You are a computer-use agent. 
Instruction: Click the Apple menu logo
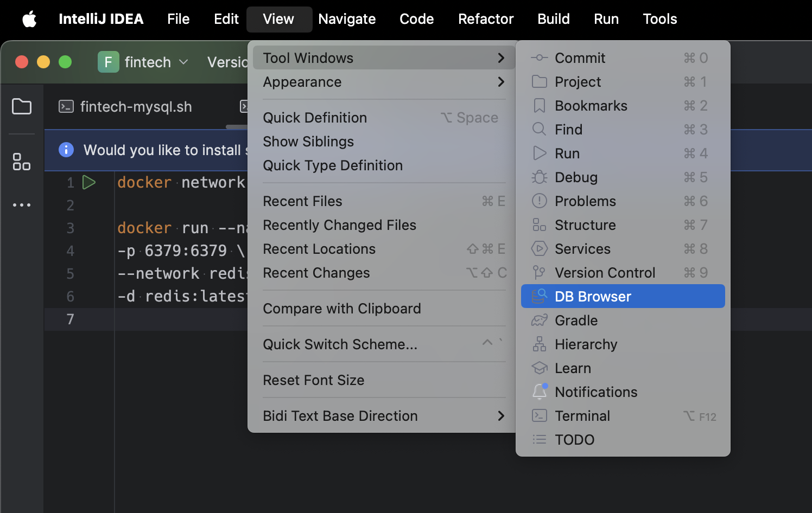point(29,20)
